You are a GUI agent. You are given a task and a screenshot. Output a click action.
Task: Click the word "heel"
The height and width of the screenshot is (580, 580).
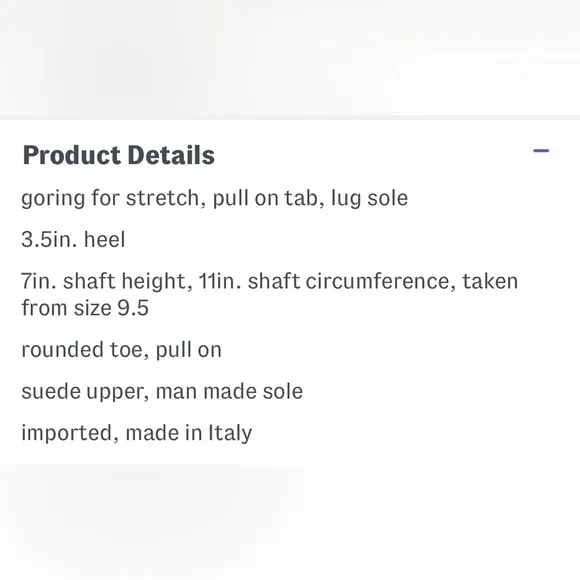tap(105, 239)
